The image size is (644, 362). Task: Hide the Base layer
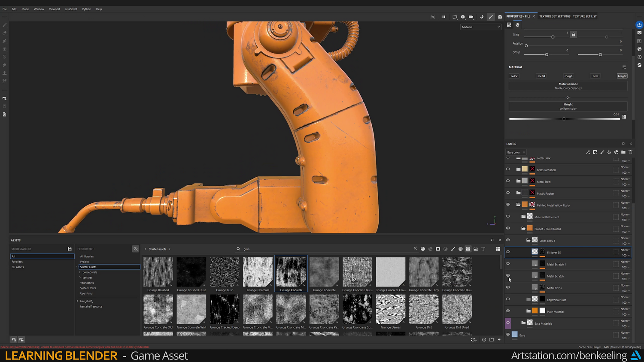(x=508, y=335)
